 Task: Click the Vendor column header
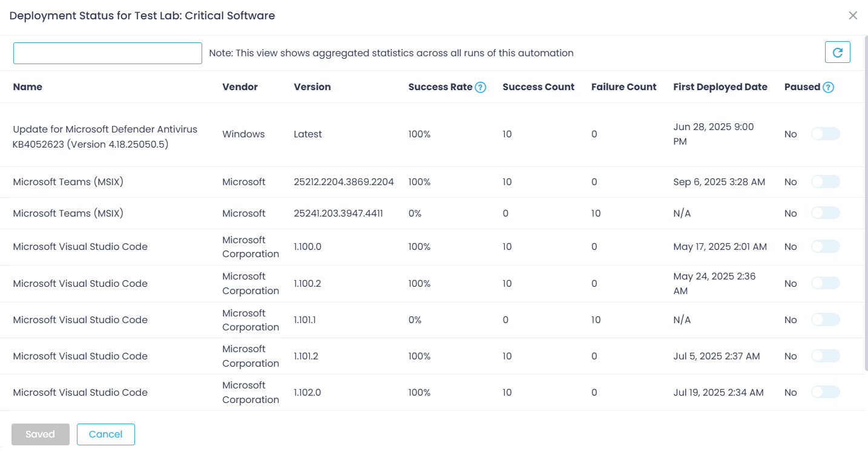point(240,87)
